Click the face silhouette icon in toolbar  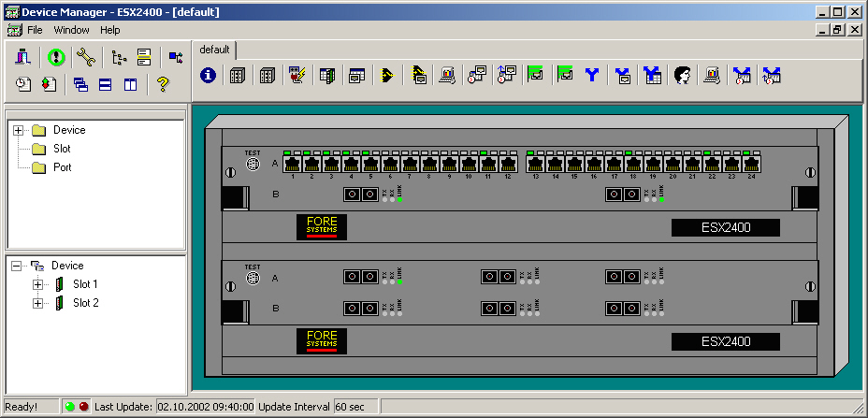pos(682,75)
